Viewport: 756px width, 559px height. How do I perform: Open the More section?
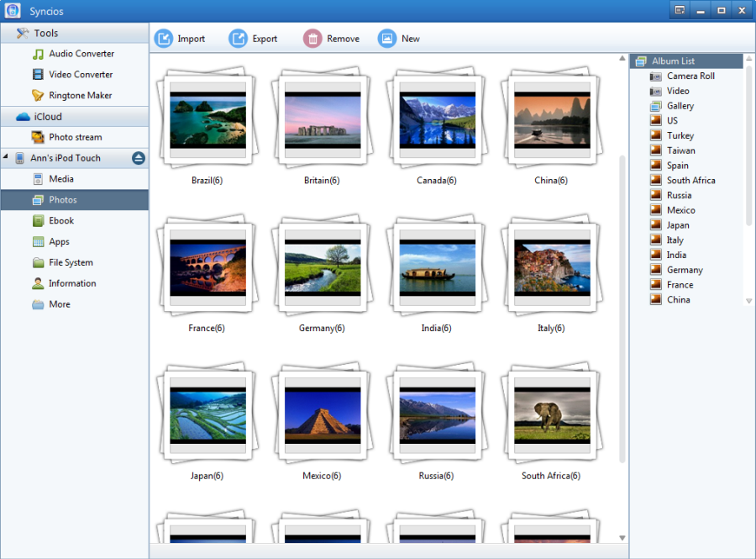(x=74, y=304)
